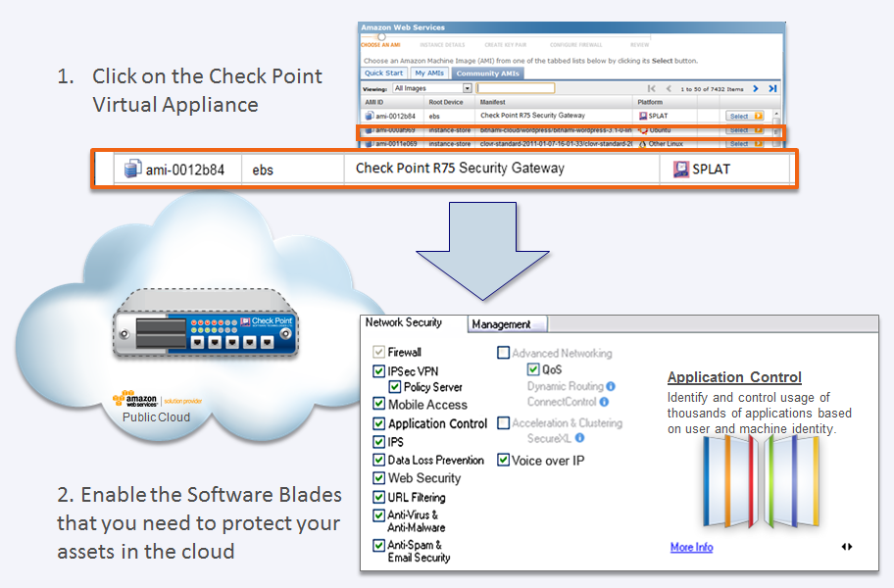Click the AMI icon beside small ami-0012b84 row
This screenshot has height=588, width=894.
coord(370,116)
